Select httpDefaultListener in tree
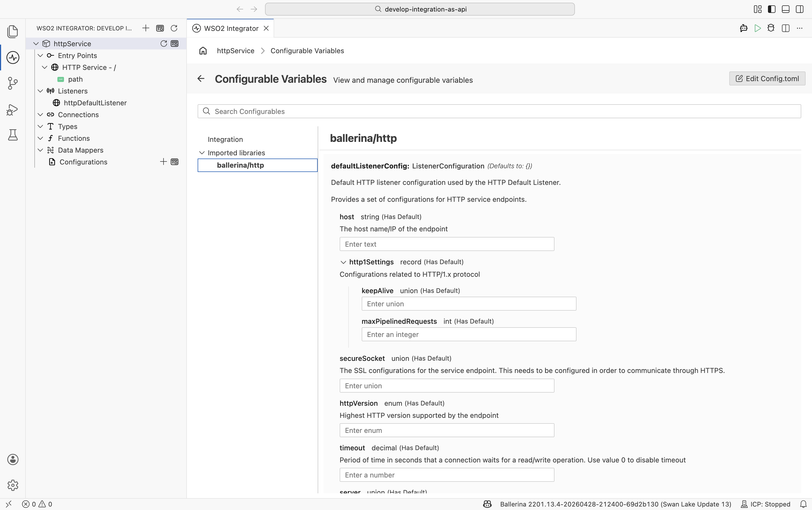The image size is (812, 510). tap(95, 103)
